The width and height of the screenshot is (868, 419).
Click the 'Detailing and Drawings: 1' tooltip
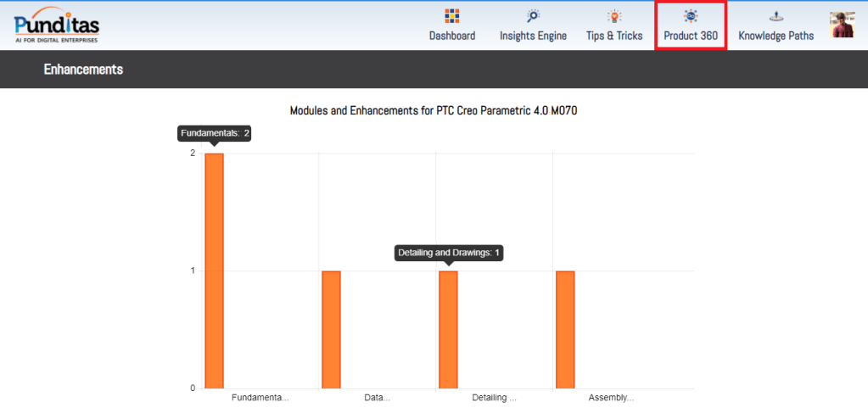click(x=449, y=253)
